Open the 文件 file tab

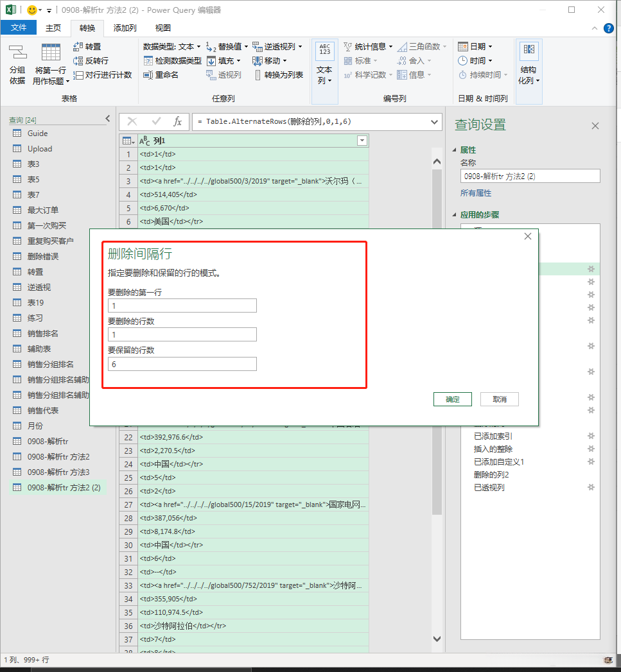tap(19, 28)
